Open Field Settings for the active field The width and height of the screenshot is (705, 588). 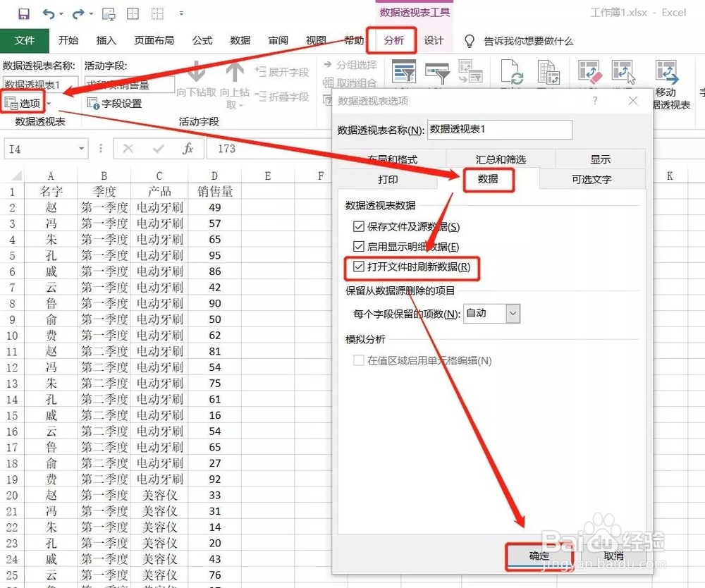[x=115, y=104]
